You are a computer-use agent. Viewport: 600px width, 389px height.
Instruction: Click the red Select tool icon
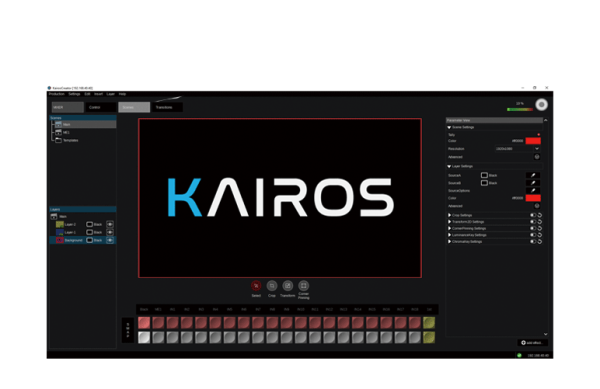tap(256, 286)
